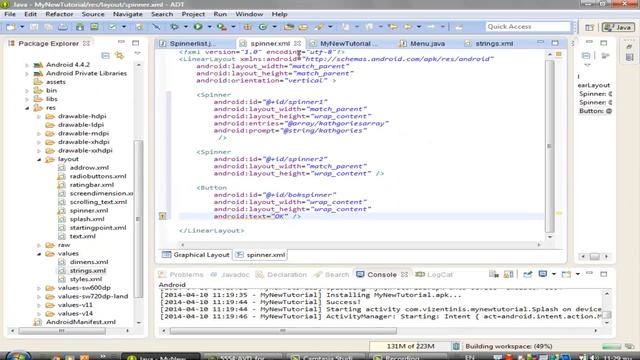Close the Package Explorer view
This screenshot has width=640, height=360.
point(86,43)
